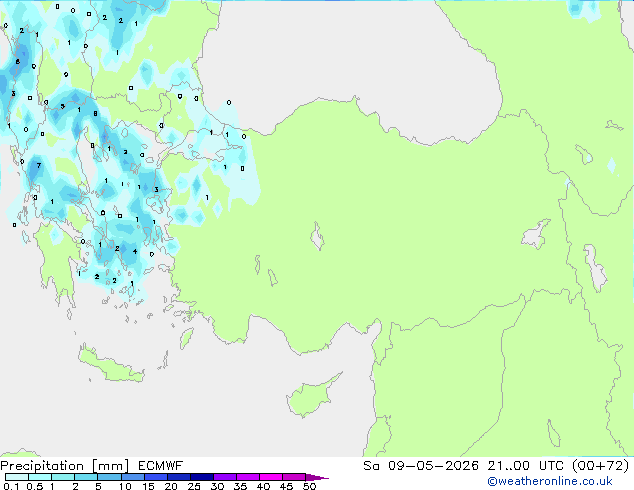Pick the 15 mm legend color swatch
634x490 pixels.
(155, 477)
